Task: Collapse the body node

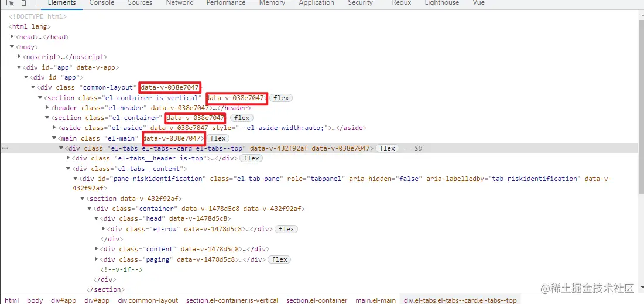Action: pyautogui.click(x=12, y=47)
